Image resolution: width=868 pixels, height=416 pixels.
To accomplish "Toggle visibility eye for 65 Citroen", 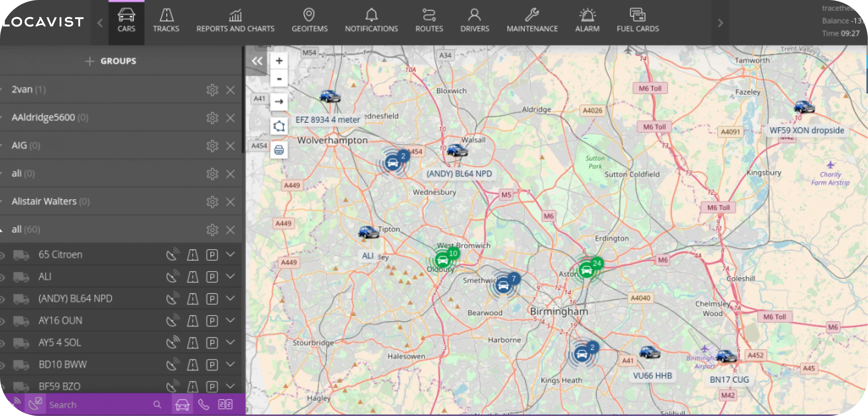I will [2, 255].
